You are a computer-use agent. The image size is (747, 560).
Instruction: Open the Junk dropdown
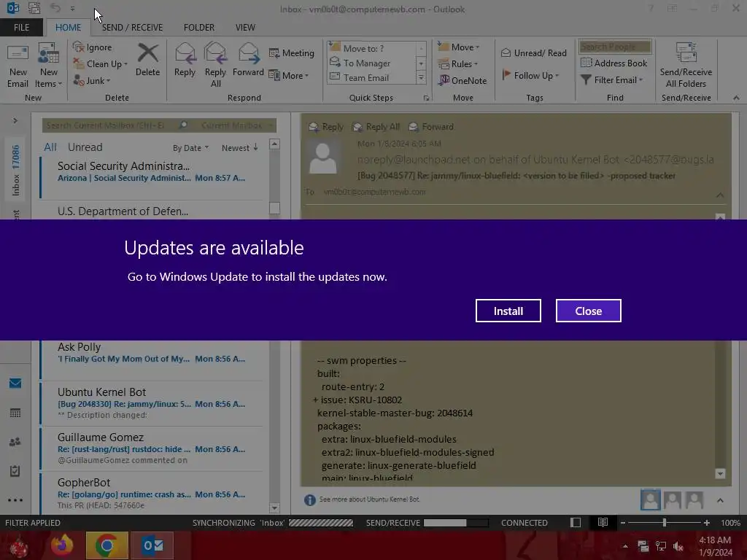92,80
